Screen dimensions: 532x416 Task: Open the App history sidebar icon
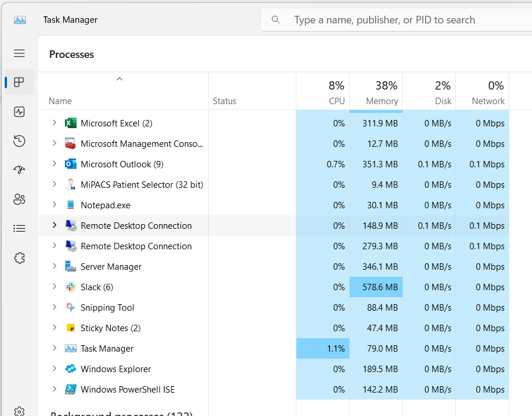coord(19,141)
